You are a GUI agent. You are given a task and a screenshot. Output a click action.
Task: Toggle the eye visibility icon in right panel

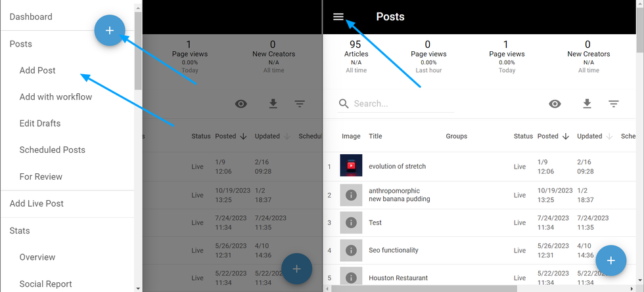pos(555,104)
